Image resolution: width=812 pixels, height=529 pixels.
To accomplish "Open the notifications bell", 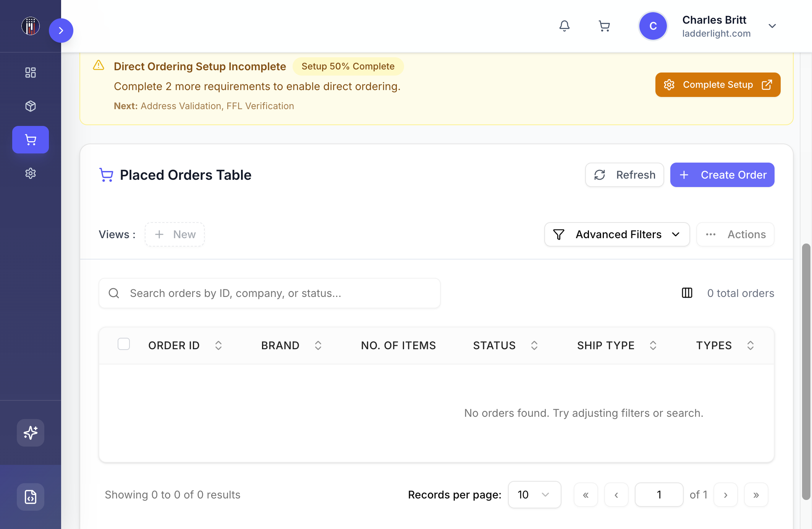I will pyautogui.click(x=565, y=26).
